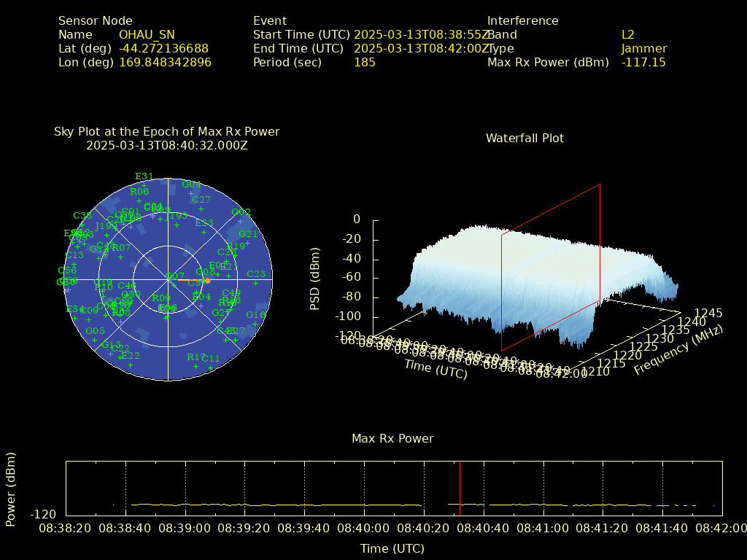Select satellite E31 at top of sky plot

(x=144, y=176)
